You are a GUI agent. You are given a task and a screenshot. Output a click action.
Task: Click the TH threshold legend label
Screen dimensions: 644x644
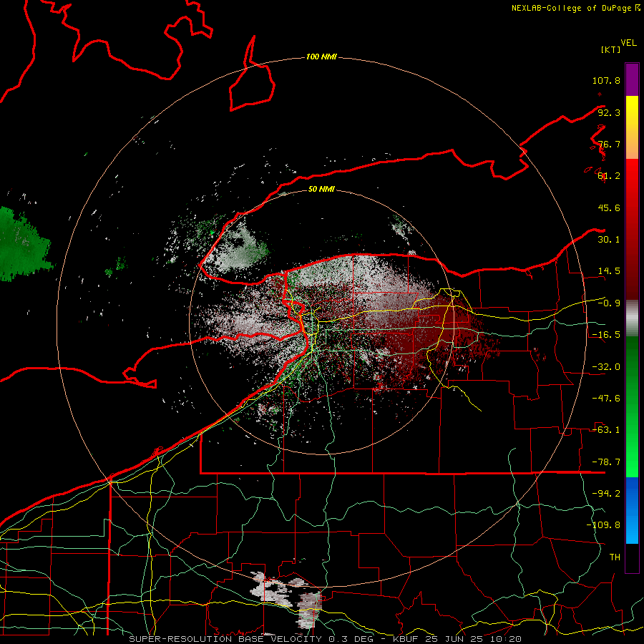click(x=615, y=557)
